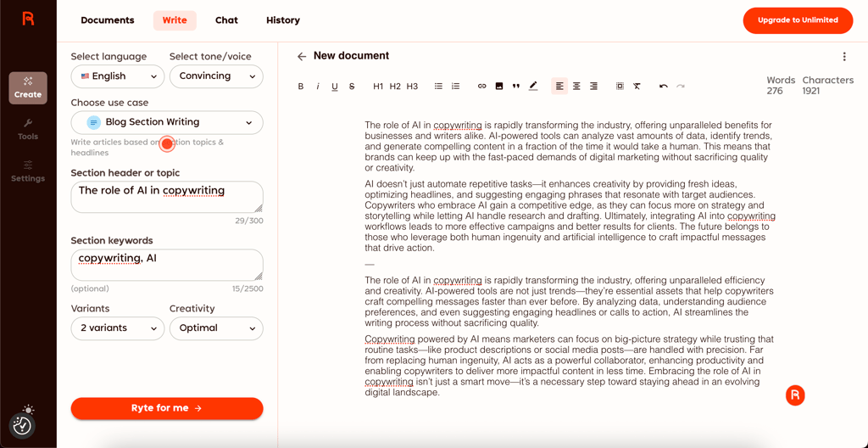868x448 pixels.
Task: Open the document options three-dot menu
Action: click(844, 56)
